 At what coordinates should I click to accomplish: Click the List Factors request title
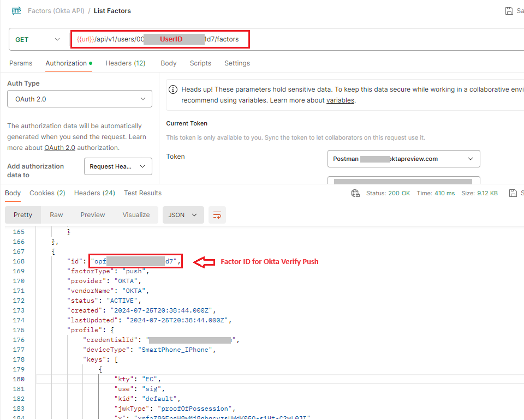coord(112,11)
